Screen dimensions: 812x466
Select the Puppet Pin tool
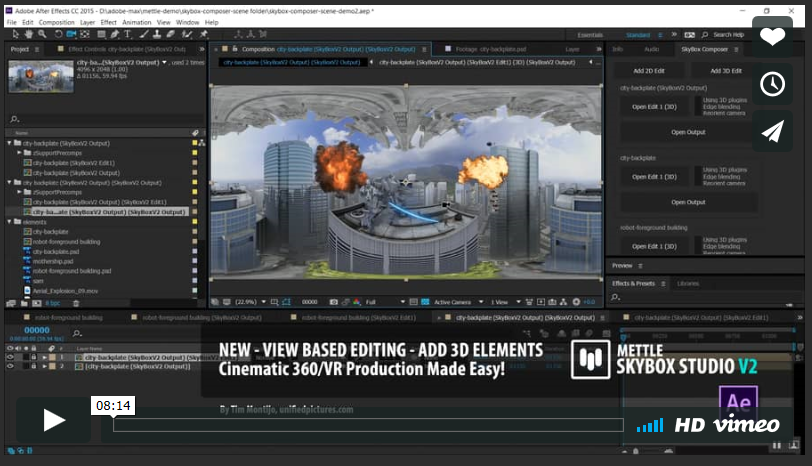coord(204,34)
